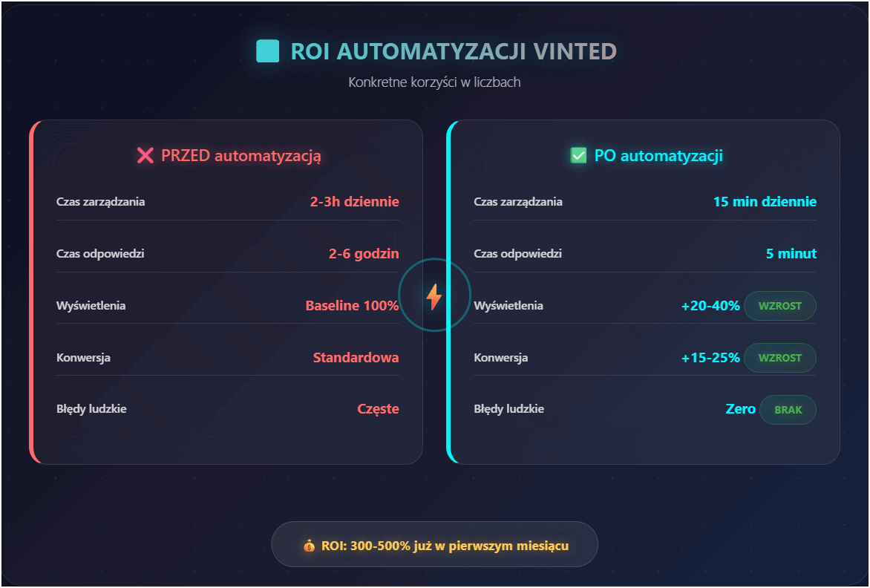Click the ROI AUTOMATYZACJI VINTED heading

(454, 51)
